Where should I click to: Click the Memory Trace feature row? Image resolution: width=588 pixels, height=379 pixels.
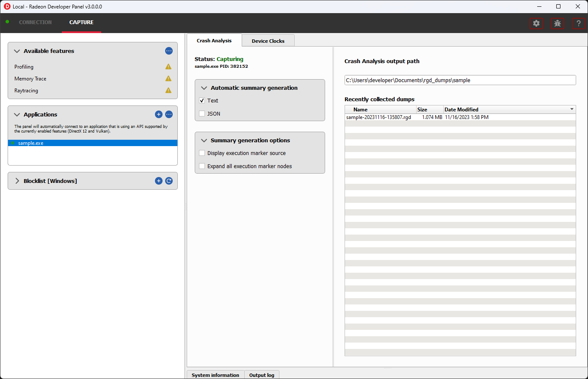pos(93,78)
